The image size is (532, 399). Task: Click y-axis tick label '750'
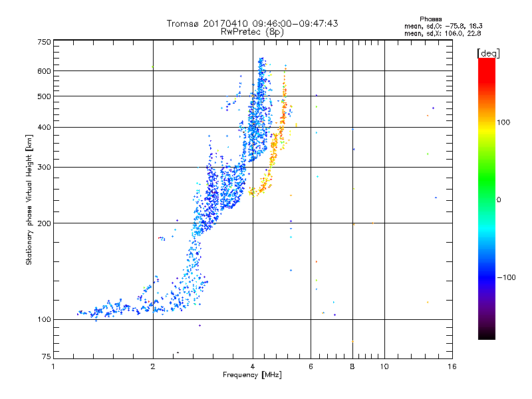[44, 42]
